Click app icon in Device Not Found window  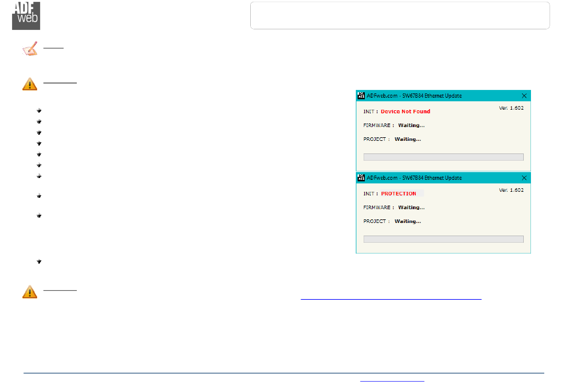click(x=361, y=95)
